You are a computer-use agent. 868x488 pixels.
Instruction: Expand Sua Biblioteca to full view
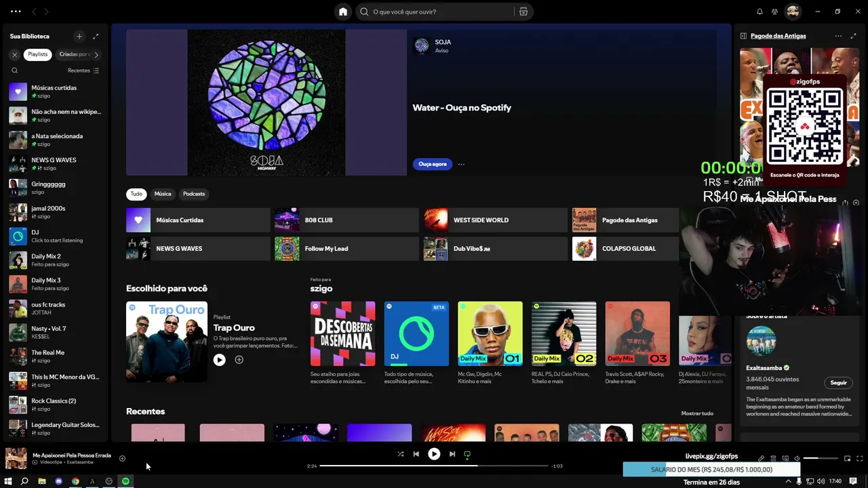click(96, 36)
